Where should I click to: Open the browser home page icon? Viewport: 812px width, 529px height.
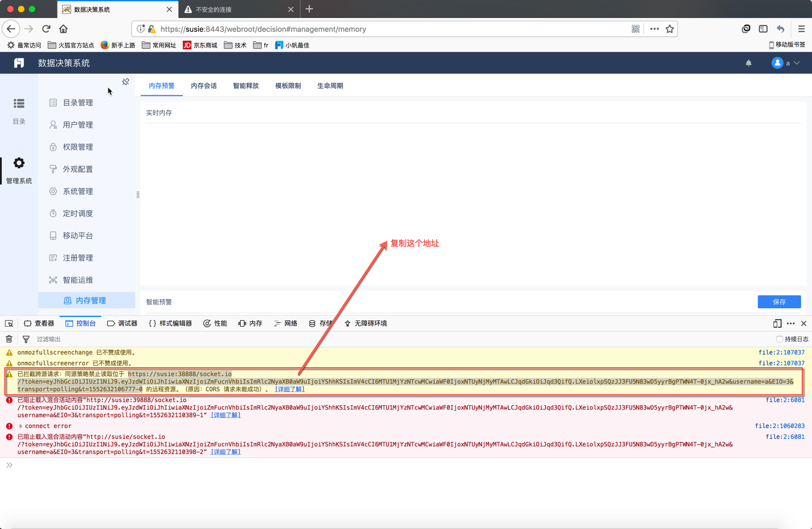63,29
